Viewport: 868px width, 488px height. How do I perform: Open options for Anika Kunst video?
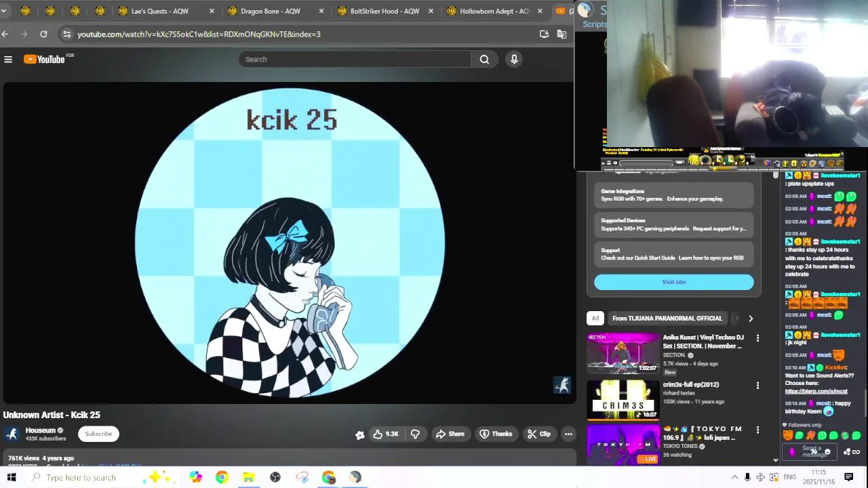pyautogui.click(x=757, y=338)
